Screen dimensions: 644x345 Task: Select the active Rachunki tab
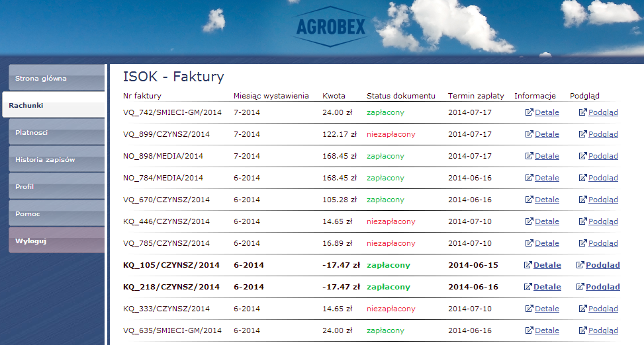[x=53, y=105]
